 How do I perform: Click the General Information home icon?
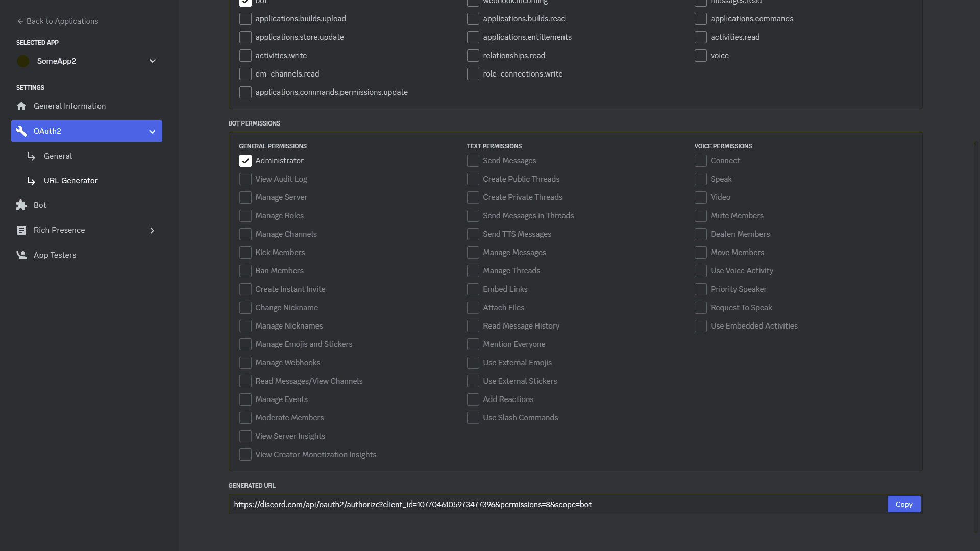click(21, 106)
